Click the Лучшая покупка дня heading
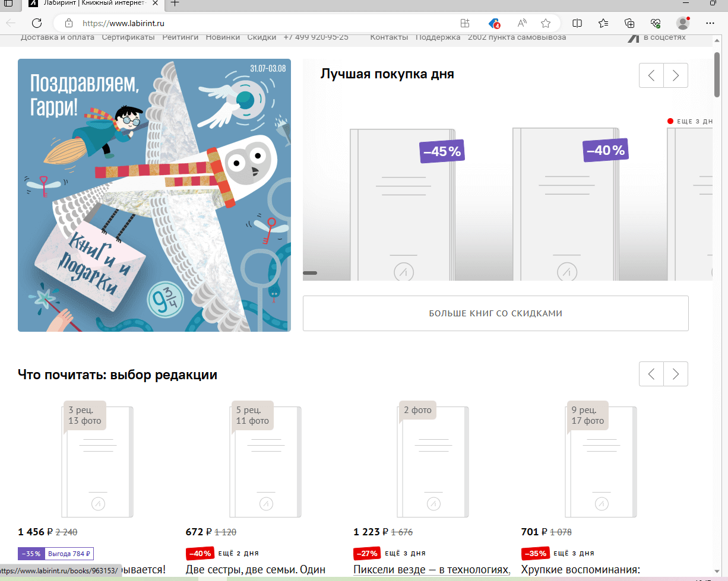The image size is (728, 581). (x=387, y=74)
